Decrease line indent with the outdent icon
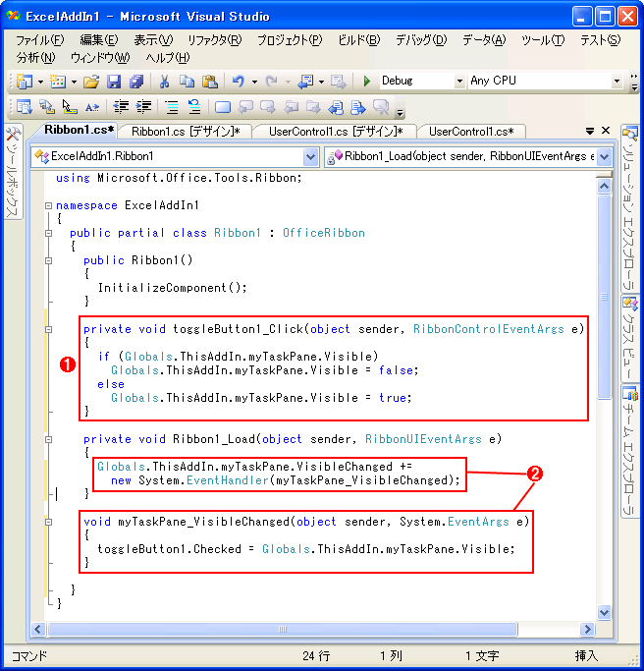Viewport: 644px width, 671px height. click(x=121, y=107)
